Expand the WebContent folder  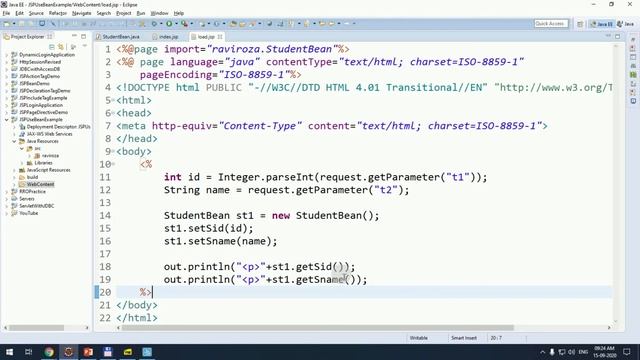[14, 184]
